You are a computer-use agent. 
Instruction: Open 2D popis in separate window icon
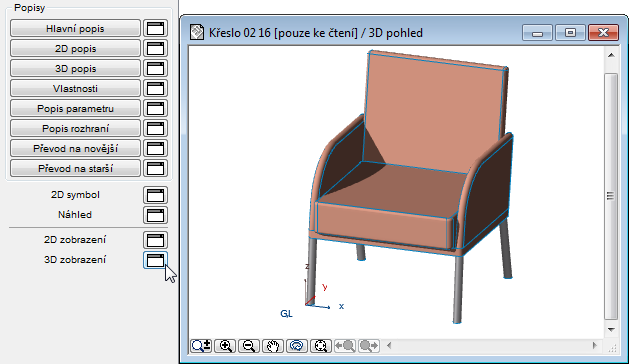click(155, 49)
